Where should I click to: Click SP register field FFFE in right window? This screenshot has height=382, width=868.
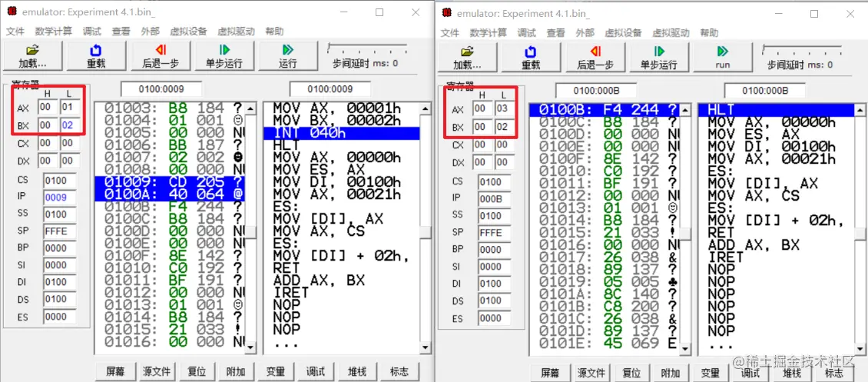coord(495,232)
